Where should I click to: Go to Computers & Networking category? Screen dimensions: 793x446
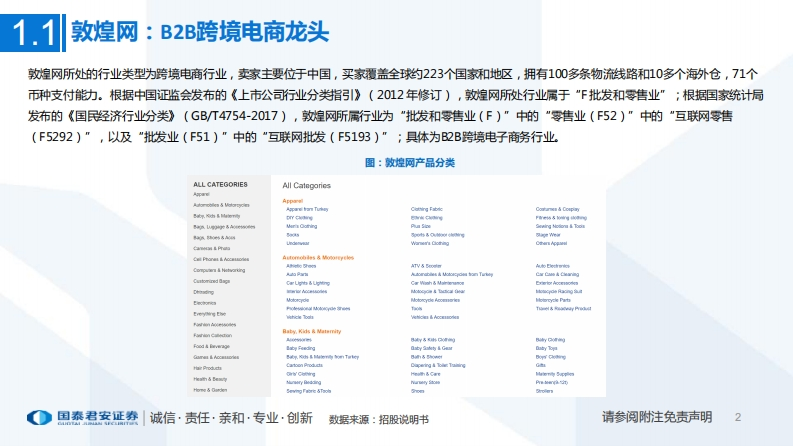click(219, 271)
